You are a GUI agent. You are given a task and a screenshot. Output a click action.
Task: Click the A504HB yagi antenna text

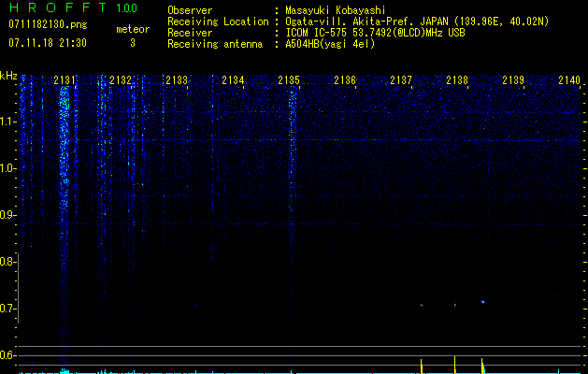click(330, 44)
